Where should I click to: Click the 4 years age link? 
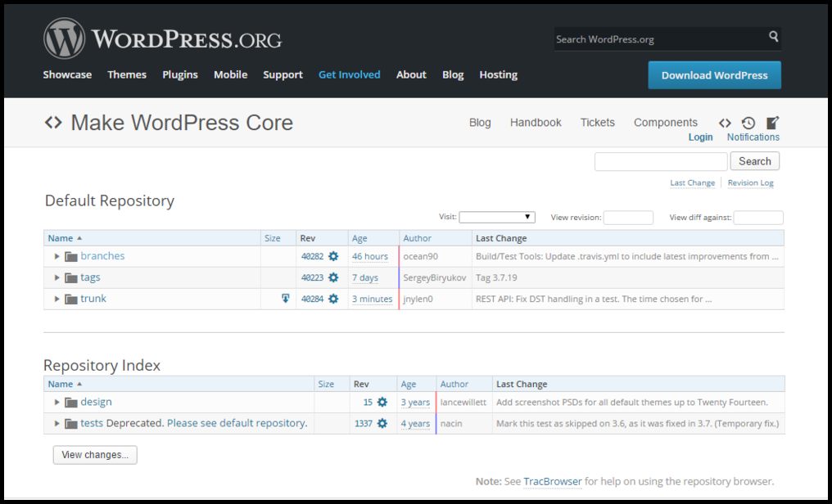click(415, 424)
